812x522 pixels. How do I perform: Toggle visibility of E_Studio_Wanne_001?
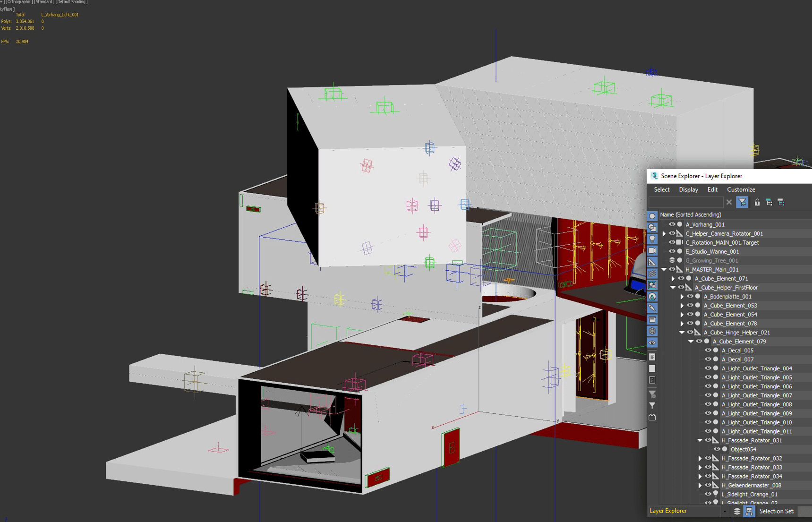click(x=672, y=251)
